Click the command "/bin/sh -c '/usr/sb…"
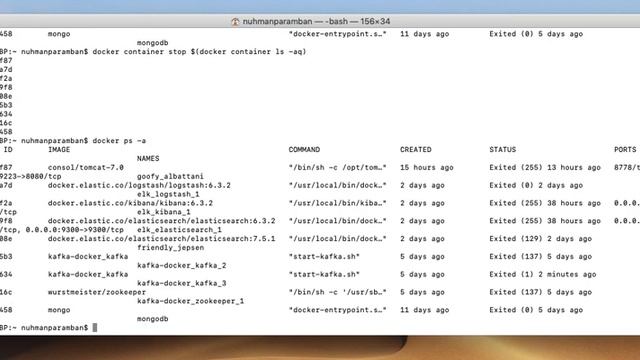640x360 pixels. (338, 293)
